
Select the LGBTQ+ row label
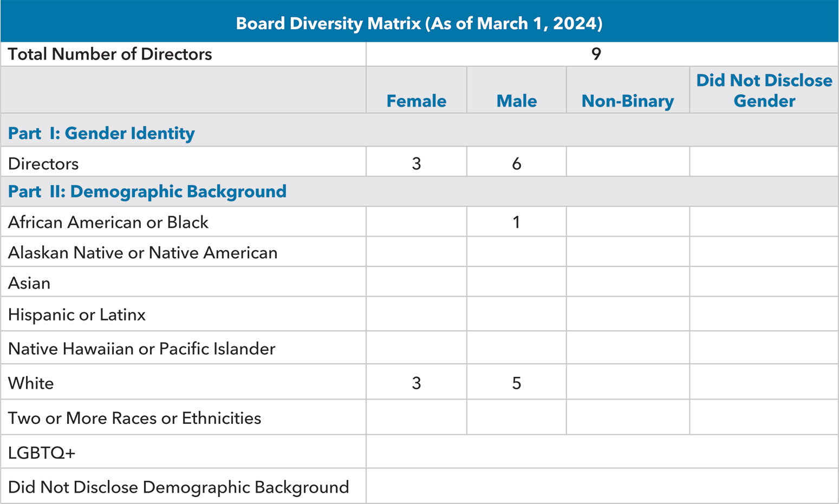click(42, 453)
